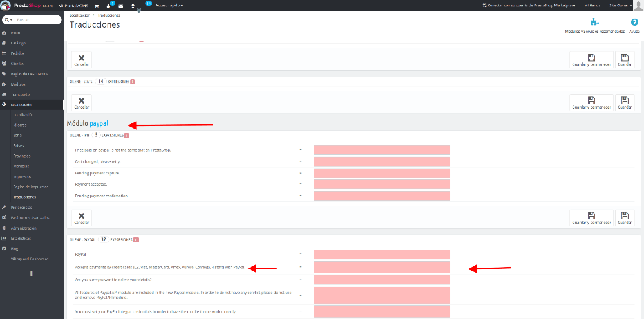The image size is (644, 319).
Task: Collapse the PayPal 32 expresiones panel header
Action: [x=353, y=239]
